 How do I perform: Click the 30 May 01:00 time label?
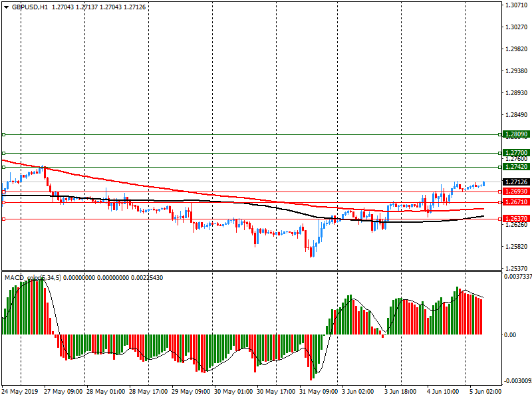233,392
